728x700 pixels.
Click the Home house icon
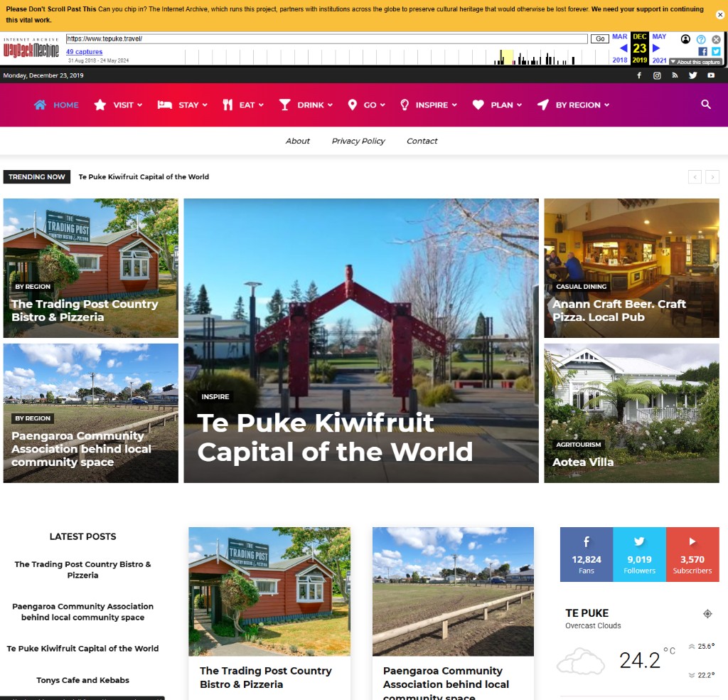(x=40, y=105)
